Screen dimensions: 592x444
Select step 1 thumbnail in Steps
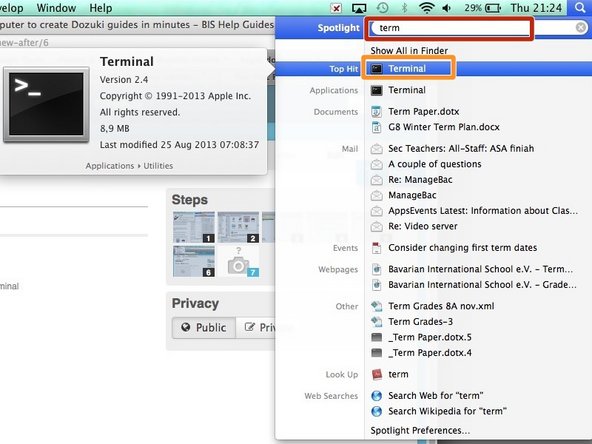[x=194, y=227]
